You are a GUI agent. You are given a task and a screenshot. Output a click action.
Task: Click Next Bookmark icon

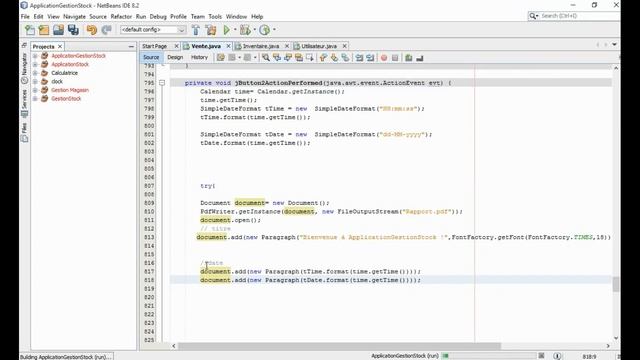click(x=334, y=58)
